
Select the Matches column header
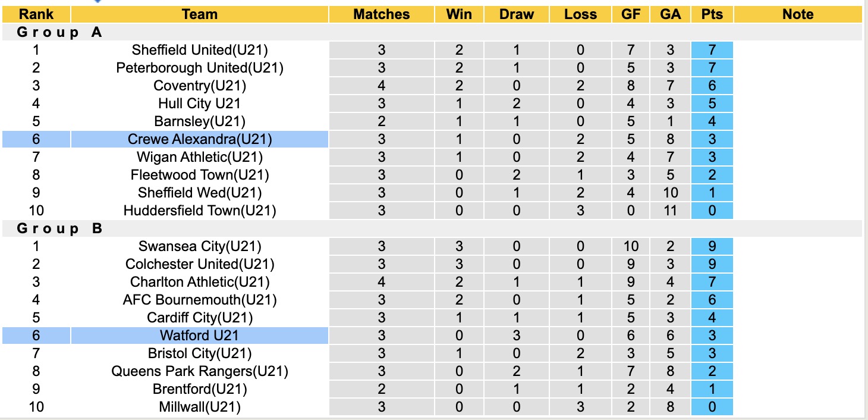coord(382,14)
